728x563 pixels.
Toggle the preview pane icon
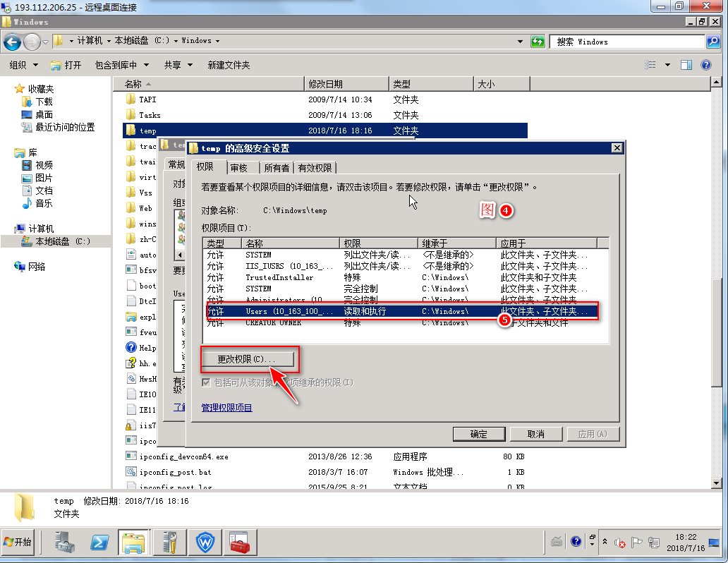tap(686, 65)
